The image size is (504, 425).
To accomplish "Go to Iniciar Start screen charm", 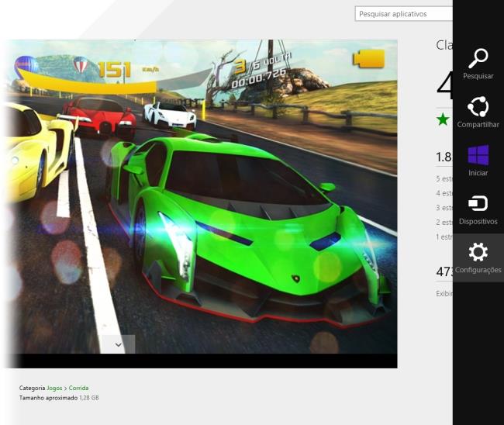I will (478, 161).
